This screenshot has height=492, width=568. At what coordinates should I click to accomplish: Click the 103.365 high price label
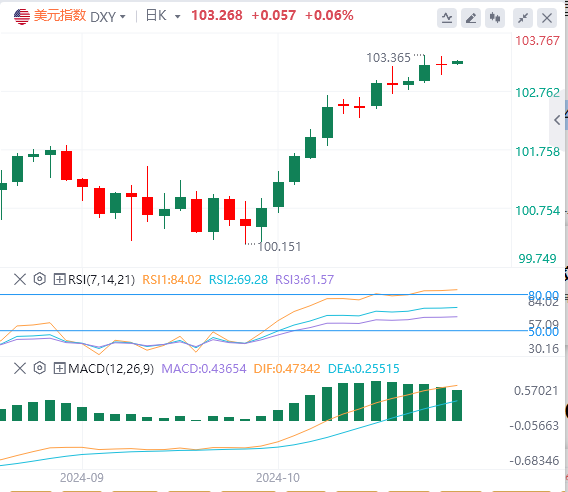point(388,58)
